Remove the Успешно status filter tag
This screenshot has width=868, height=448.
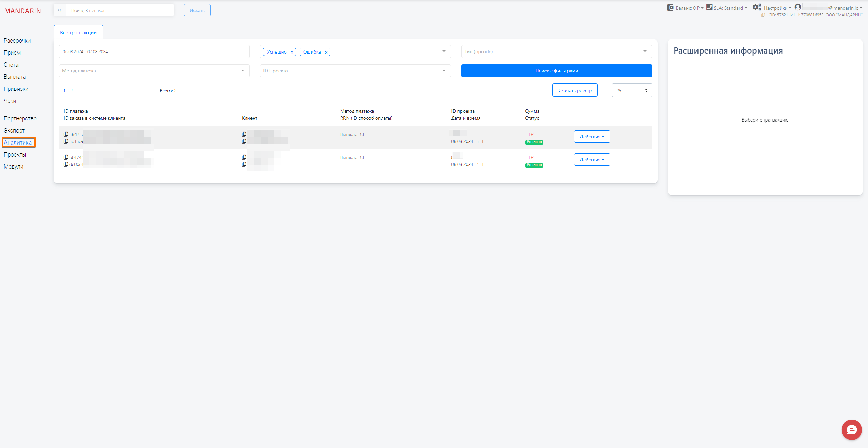coord(292,52)
